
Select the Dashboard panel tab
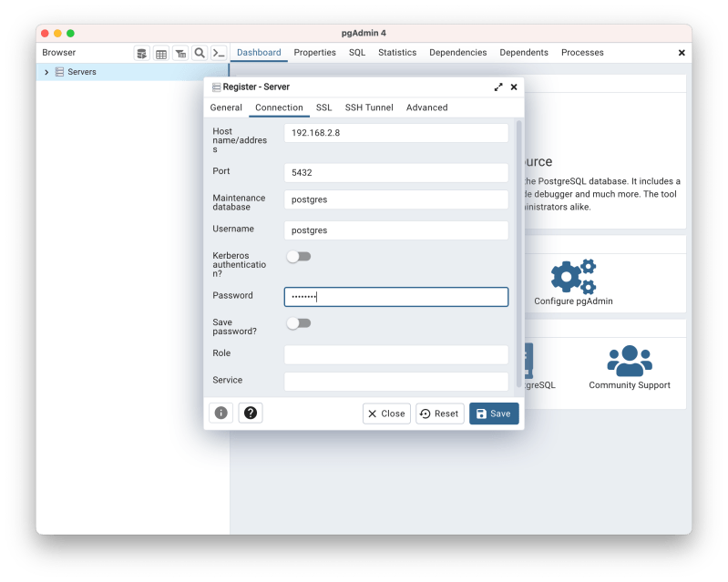point(259,53)
